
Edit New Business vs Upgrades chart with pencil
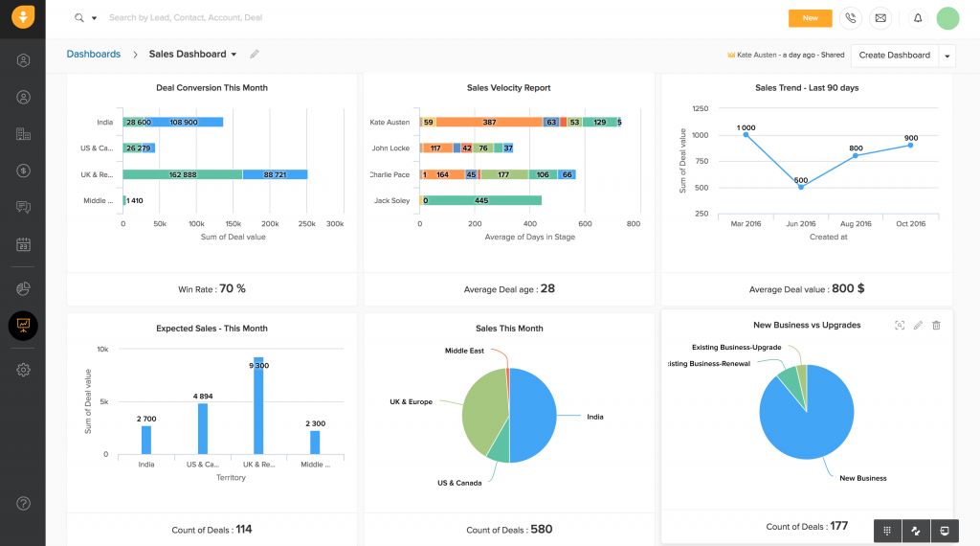pyautogui.click(x=918, y=326)
